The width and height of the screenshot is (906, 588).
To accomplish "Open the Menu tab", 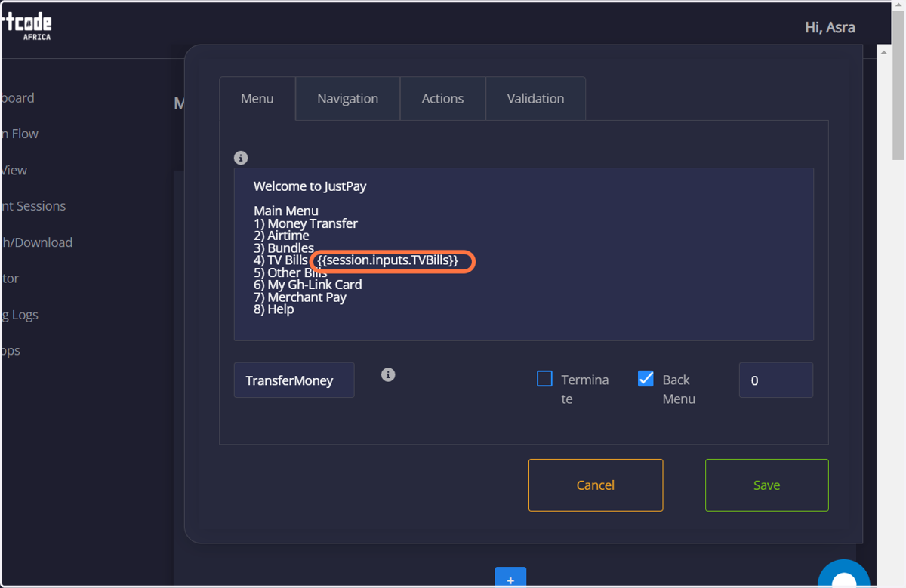I will (x=257, y=98).
